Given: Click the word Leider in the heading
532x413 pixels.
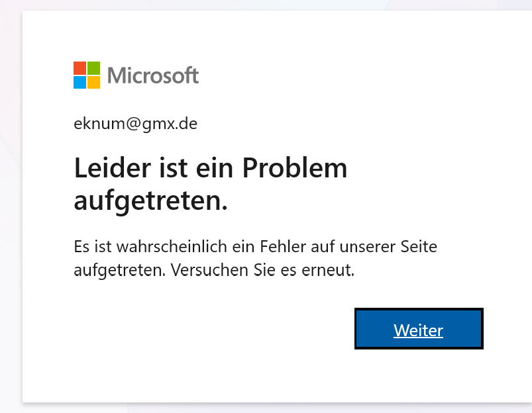Looking at the screenshot, I should point(113,168).
